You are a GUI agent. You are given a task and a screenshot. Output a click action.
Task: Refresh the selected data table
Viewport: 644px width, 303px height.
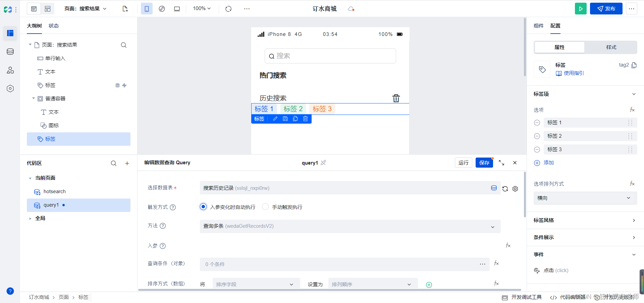tap(505, 189)
